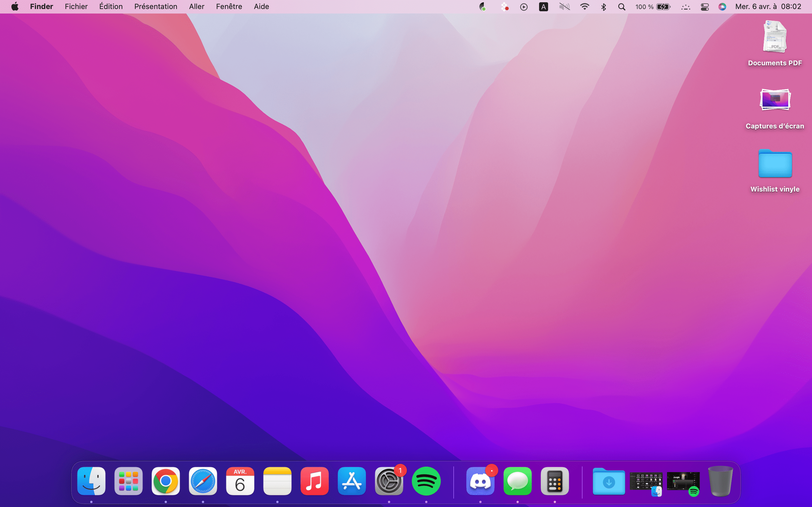Select the Wishlist vinyle folder
812x507 pixels.
pos(775,171)
